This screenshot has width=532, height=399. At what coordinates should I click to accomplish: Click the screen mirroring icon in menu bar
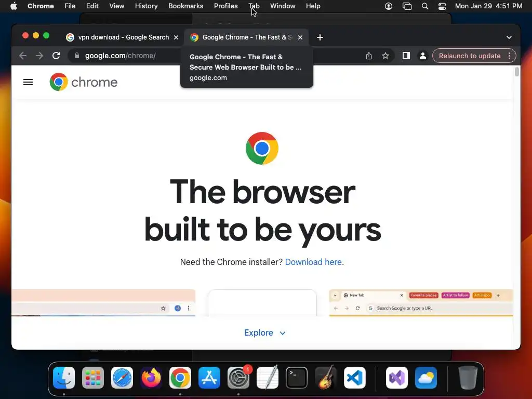407,6
